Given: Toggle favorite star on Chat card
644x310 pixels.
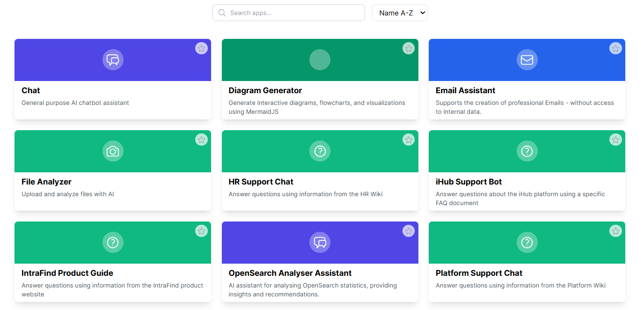Looking at the screenshot, I should [201, 48].
